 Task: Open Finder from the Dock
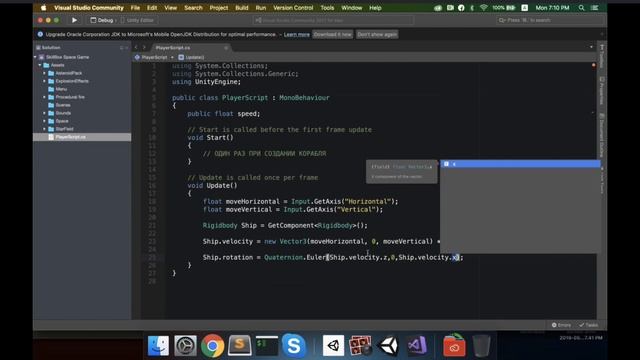click(158, 346)
